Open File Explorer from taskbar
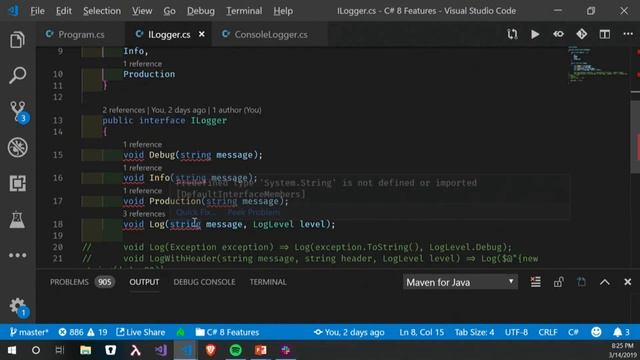The width and height of the screenshot is (640, 360). 85,350
